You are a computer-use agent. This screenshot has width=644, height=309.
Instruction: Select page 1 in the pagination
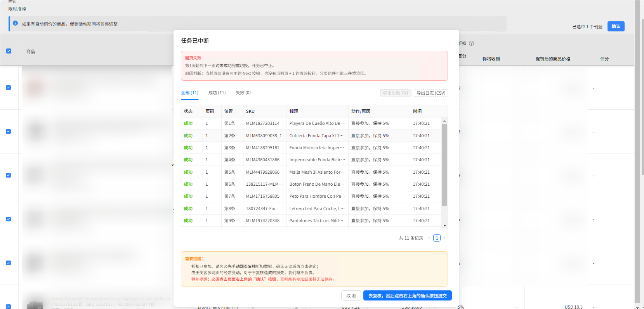[437, 238]
